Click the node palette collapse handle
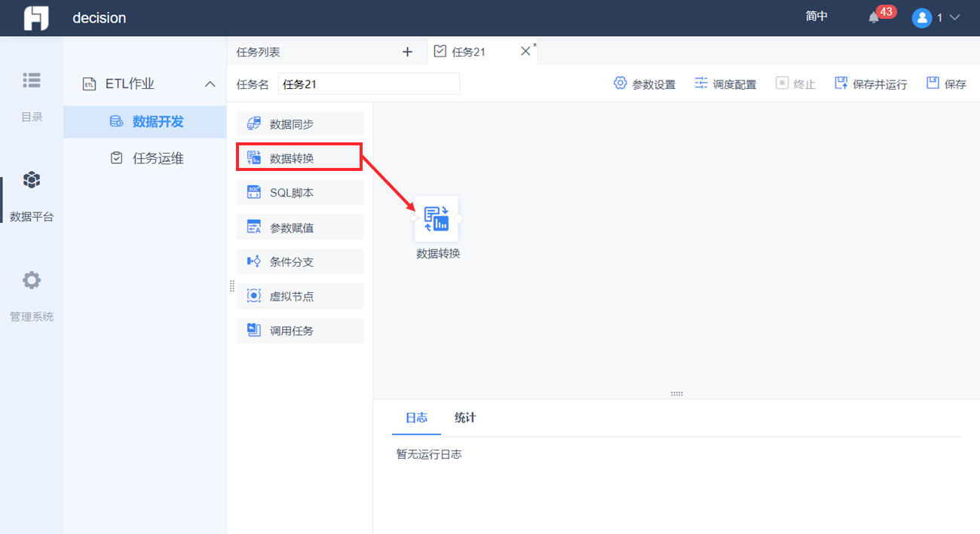The height and width of the screenshot is (534, 980). pyautogui.click(x=231, y=285)
